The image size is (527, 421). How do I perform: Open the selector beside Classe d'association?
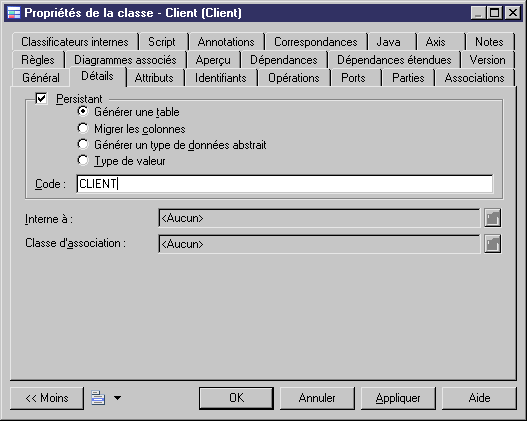click(492, 244)
